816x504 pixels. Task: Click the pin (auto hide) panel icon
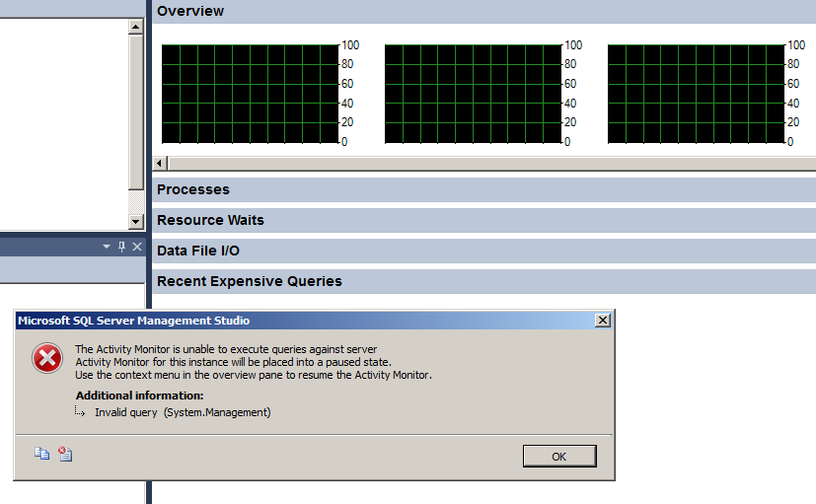click(121, 247)
